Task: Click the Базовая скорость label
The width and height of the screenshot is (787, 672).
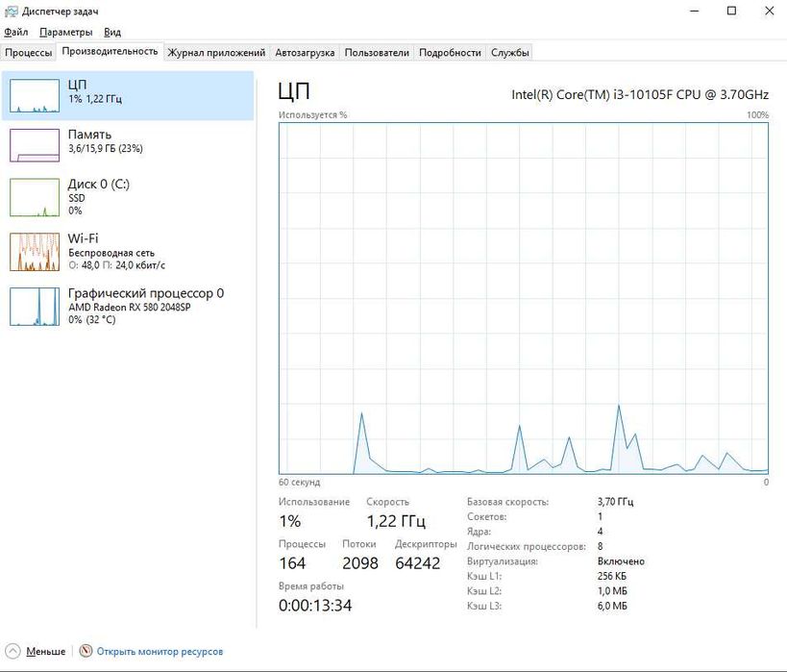Action: coord(508,502)
